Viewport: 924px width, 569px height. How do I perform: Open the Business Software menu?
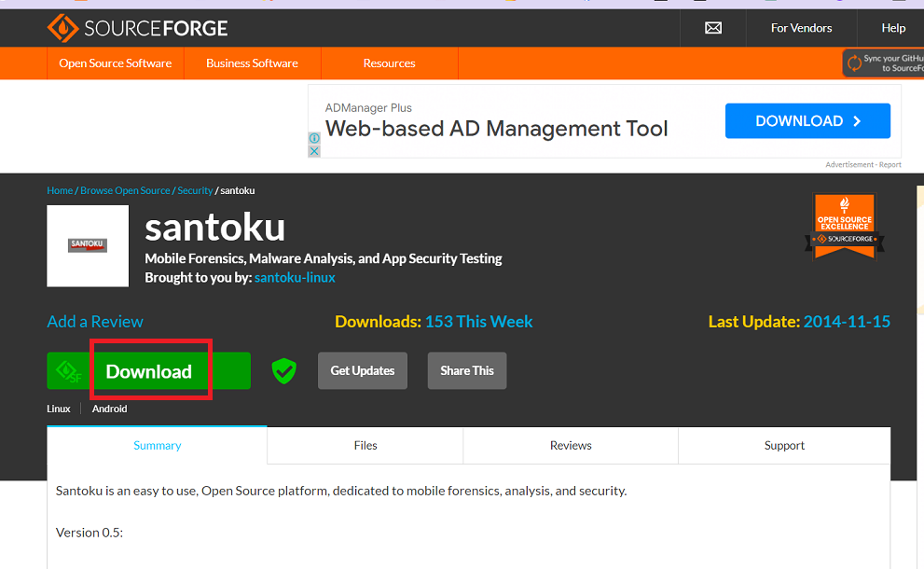(x=253, y=63)
